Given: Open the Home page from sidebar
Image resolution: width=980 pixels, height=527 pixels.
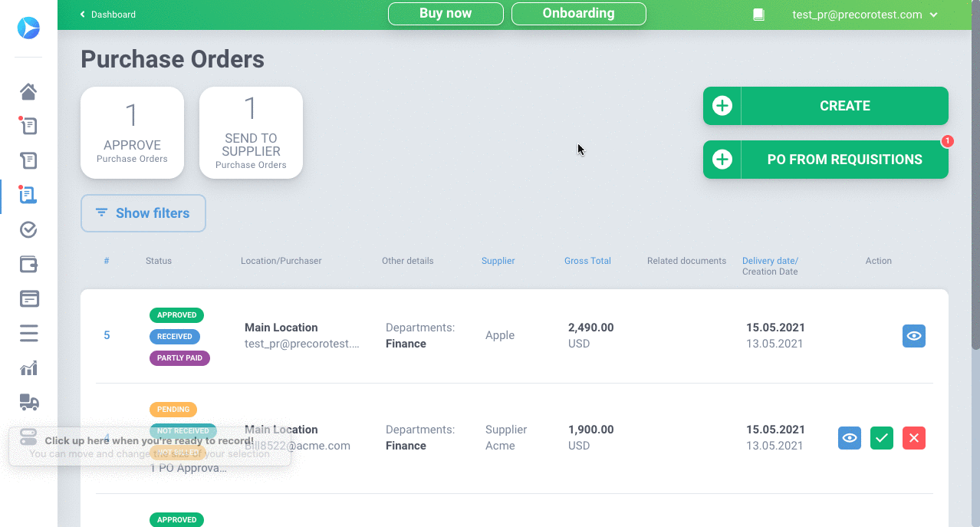Looking at the screenshot, I should 28,92.
